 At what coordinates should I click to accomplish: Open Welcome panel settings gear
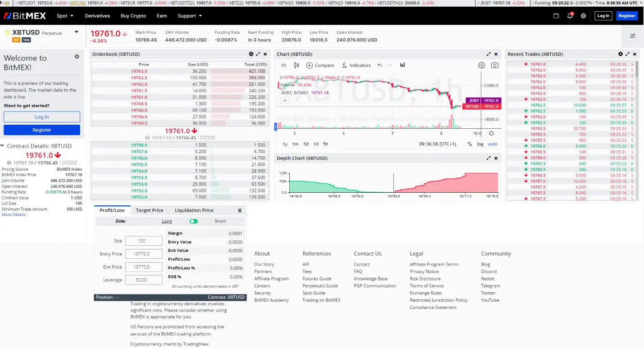(77, 57)
